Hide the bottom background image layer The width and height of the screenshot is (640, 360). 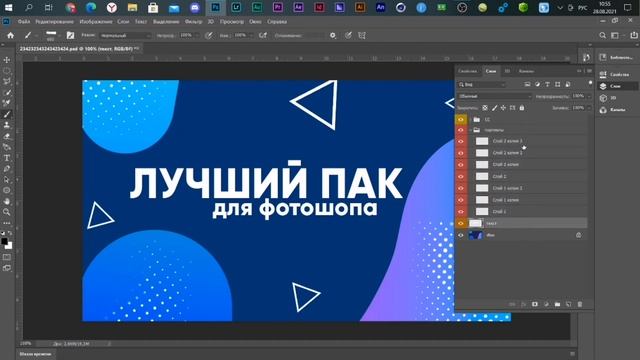click(461, 235)
